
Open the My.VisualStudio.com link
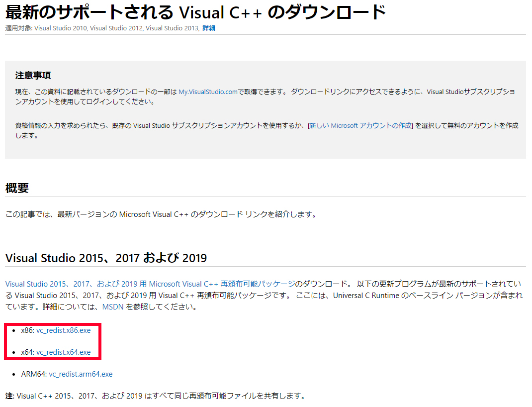point(208,92)
